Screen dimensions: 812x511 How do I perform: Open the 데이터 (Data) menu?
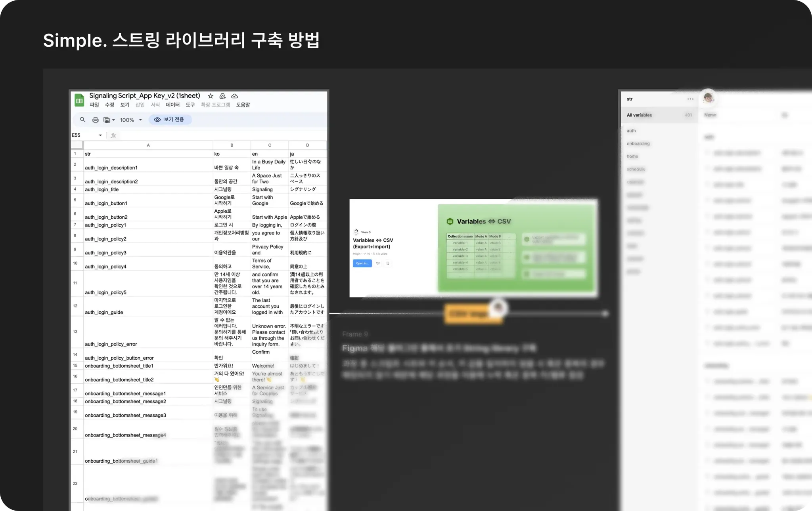pyautogui.click(x=172, y=105)
